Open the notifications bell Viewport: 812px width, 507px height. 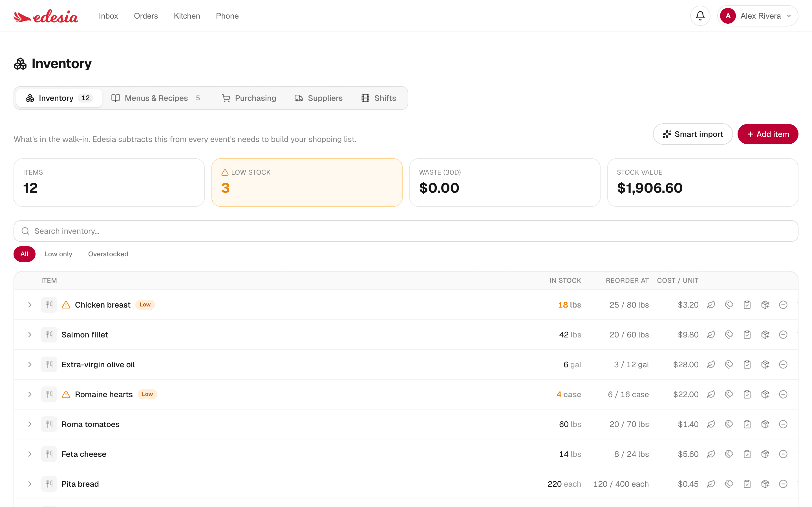tap(700, 16)
